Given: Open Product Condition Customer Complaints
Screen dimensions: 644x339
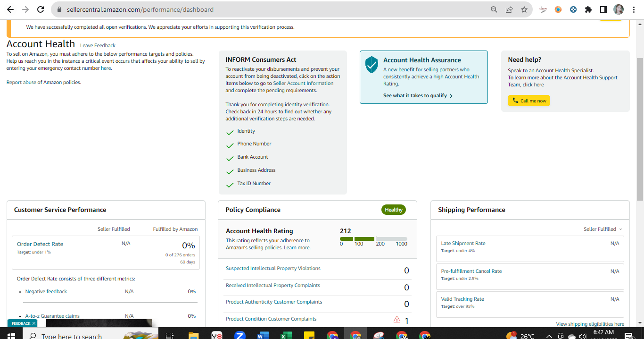Looking at the screenshot, I should (x=271, y=319).
